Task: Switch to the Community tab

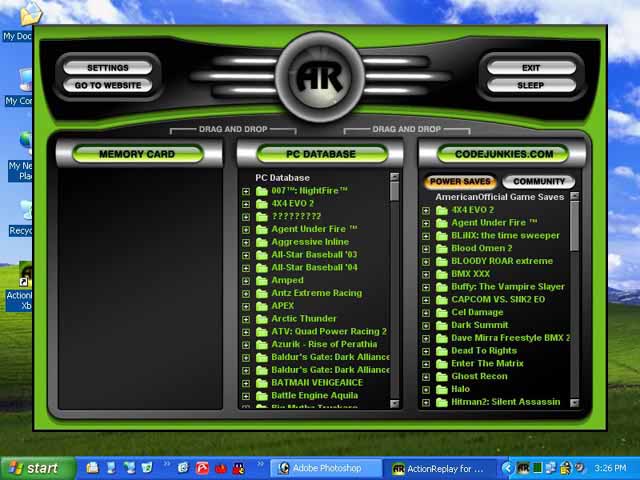Action: tap(539, 182)
